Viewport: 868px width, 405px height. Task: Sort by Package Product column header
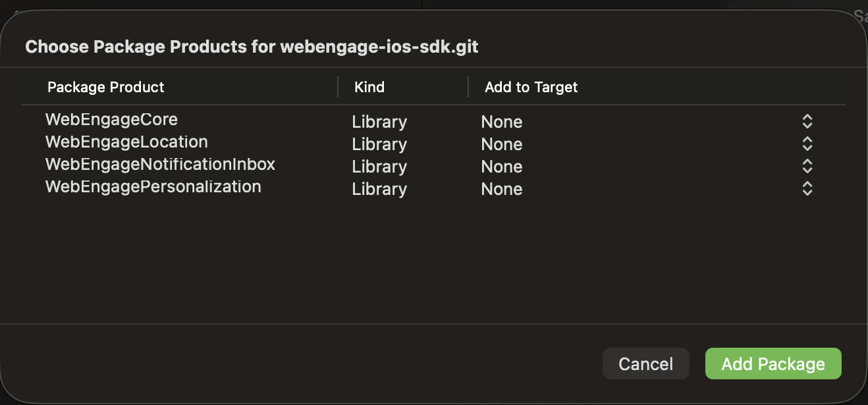(x=106, y=87)
